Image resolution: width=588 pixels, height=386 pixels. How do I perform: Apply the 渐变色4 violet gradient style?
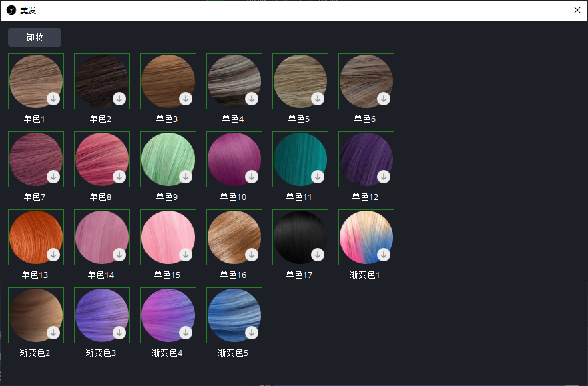[168, 315]
